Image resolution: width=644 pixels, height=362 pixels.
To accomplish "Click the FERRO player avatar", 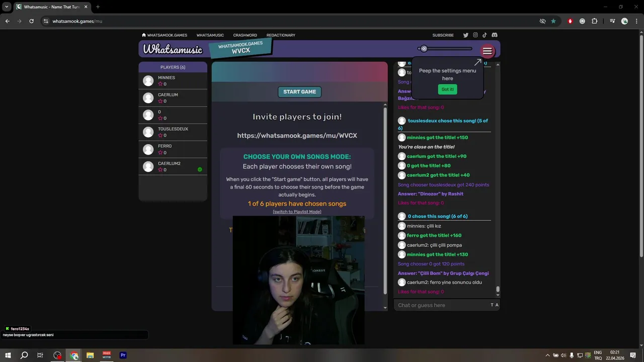I will coord(148,149).
